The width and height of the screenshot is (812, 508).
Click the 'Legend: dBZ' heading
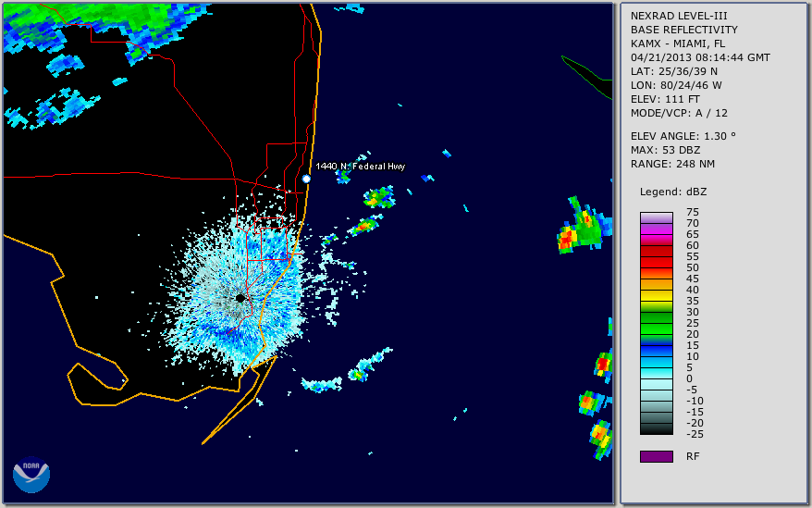(x=673, y=192)
